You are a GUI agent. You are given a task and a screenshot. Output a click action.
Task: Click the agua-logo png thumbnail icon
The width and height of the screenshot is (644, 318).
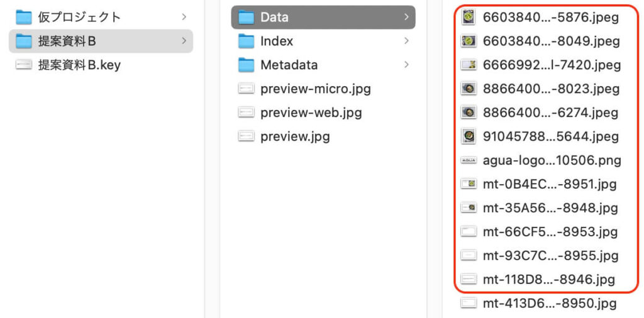click(469, 160)
